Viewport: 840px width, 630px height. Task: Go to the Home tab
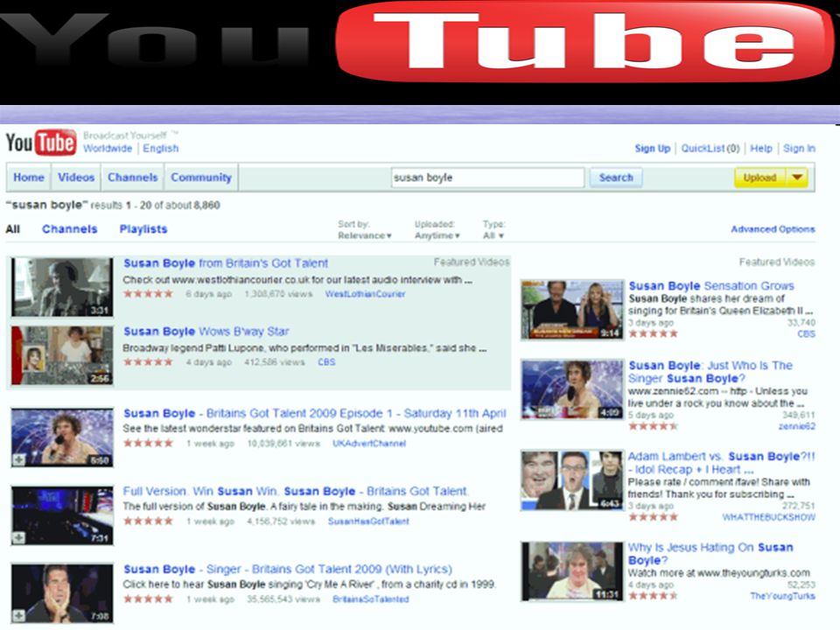click(28, 178)
